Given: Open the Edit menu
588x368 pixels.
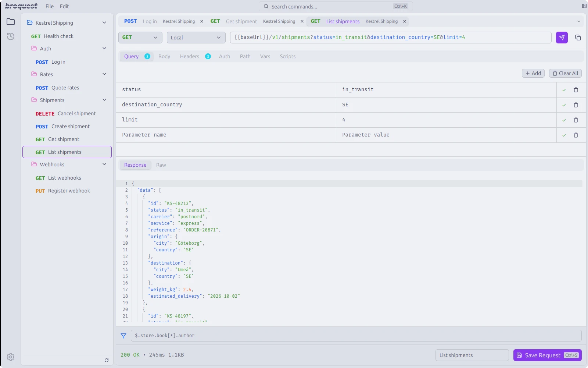Looking at the screenshot, I should tap(64, 6).
